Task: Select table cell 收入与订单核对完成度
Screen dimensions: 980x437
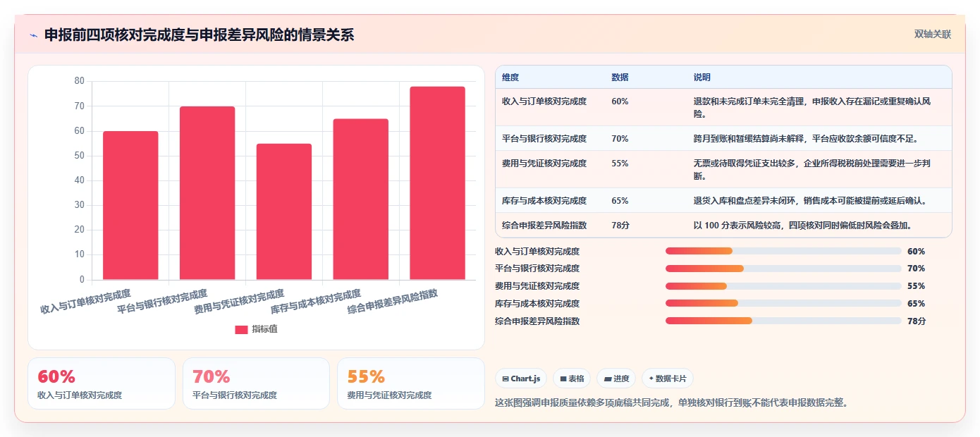Action: click(x=544, y=101)
